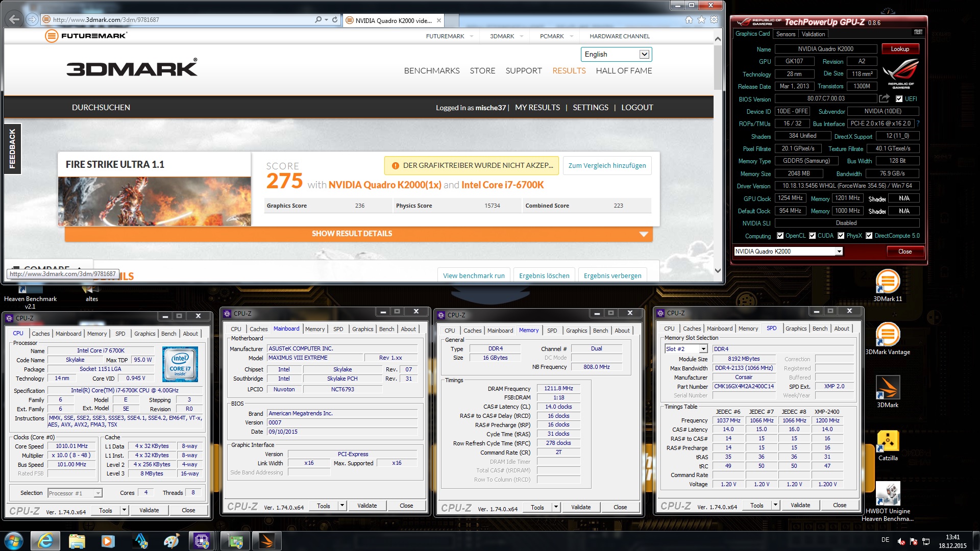Switch to GPU-Z Sensors tab
The width and height of the screenshot is (980, 551).
click(x=786, y=34)
